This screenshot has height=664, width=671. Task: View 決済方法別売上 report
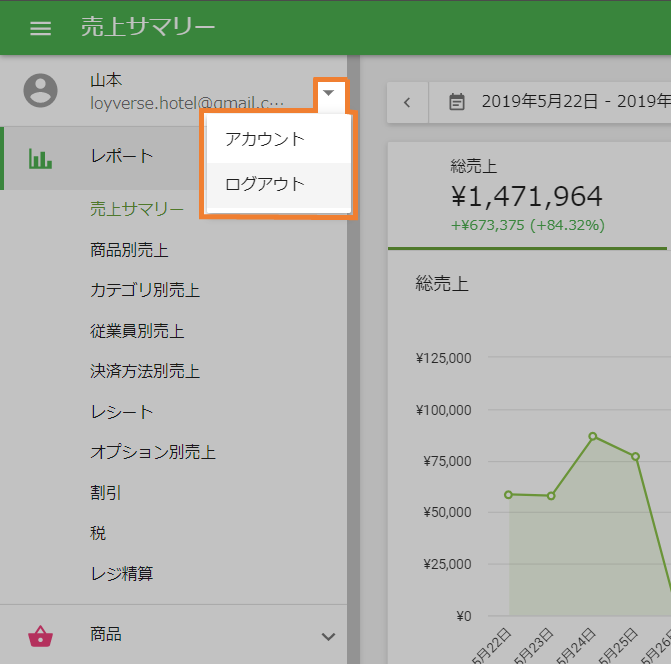click(145, 371)
